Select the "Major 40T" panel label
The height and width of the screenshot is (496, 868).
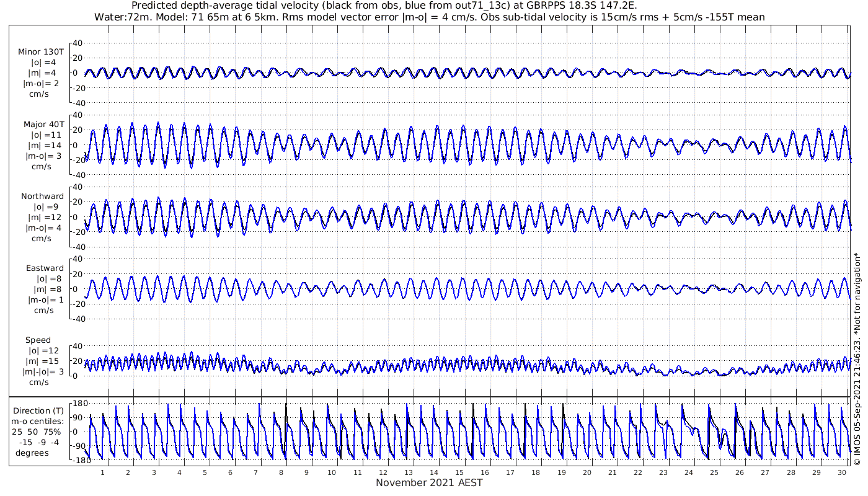point(43,124)
